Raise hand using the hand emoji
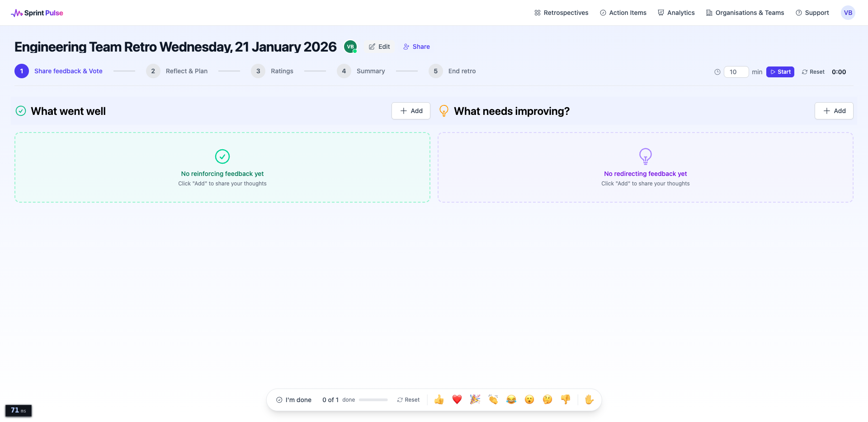The image size is (868, 422). [589, 399]
